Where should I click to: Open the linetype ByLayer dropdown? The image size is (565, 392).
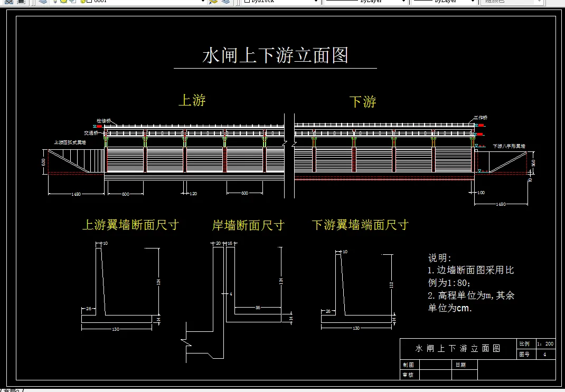click(402, 2)
